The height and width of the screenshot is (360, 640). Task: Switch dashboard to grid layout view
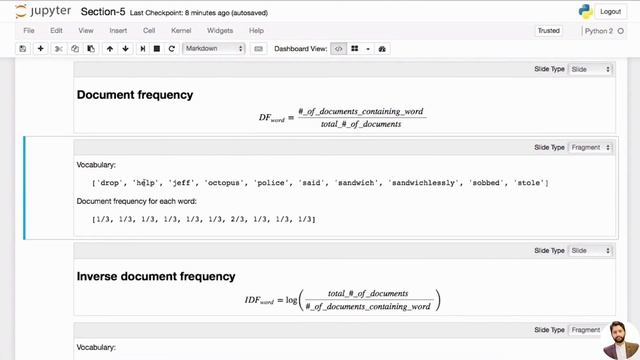pyautogui.click(x=355, y=49)
